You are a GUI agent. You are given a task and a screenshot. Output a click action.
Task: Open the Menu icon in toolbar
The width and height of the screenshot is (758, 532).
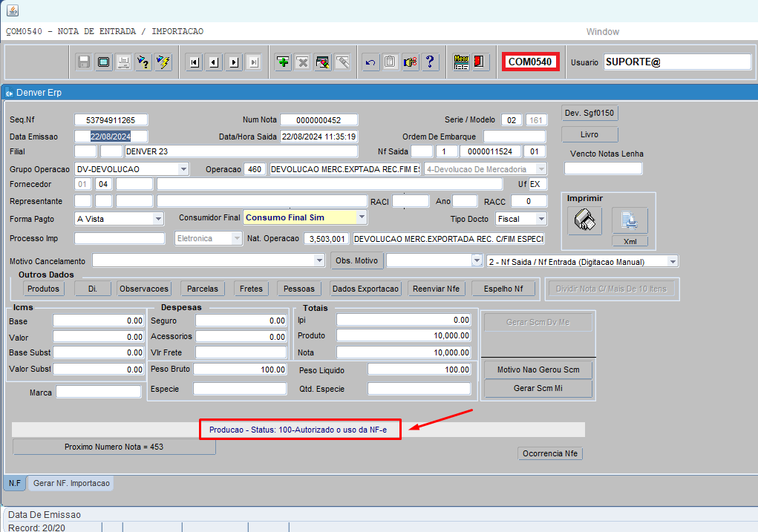point(461,62)
